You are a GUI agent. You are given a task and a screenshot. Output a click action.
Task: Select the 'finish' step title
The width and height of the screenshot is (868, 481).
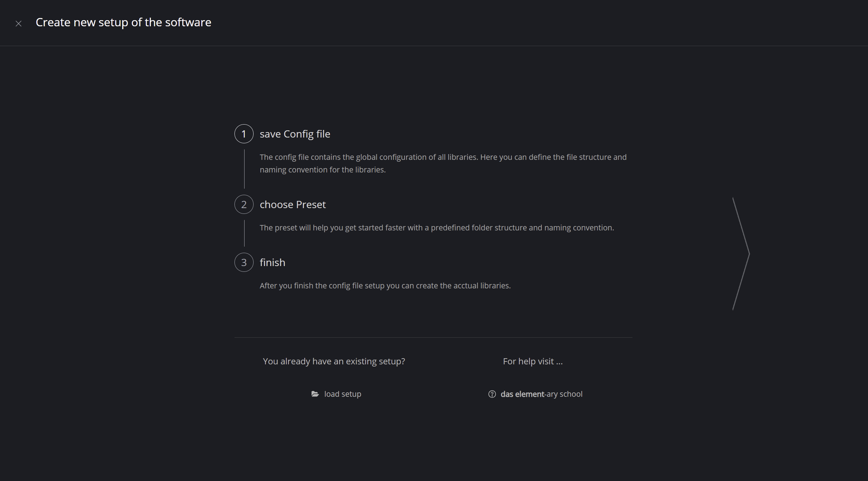point(272,262)
